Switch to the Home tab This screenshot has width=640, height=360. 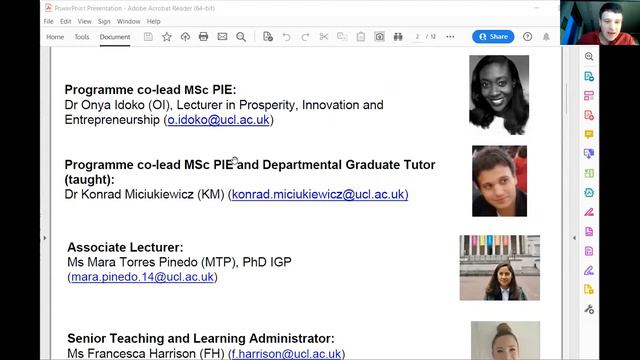point(55,37)
